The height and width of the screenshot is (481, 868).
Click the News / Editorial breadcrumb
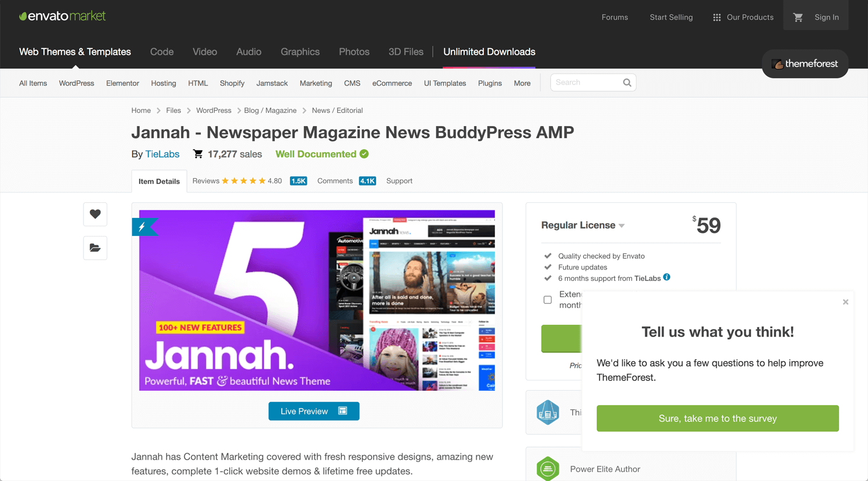[337, 110]
